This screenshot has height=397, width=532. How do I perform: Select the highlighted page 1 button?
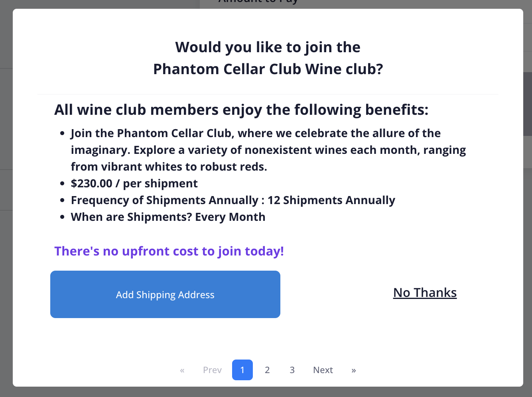242,370
